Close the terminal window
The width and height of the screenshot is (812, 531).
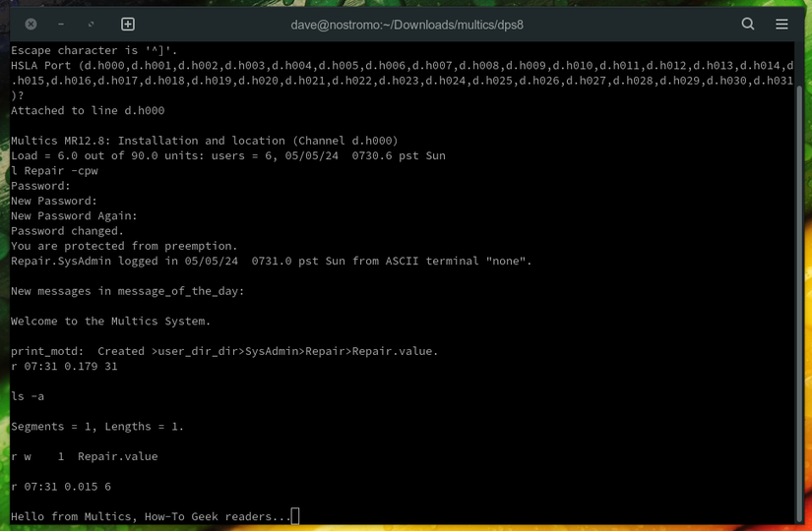coord(31,25)
